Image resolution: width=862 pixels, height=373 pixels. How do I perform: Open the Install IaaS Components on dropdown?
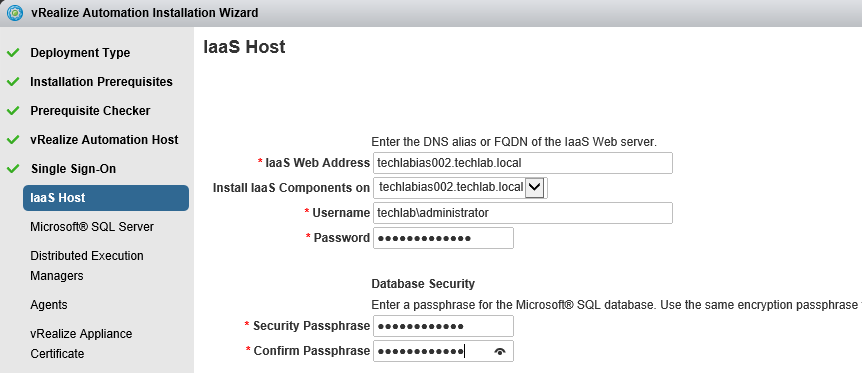tap(535, 188)
